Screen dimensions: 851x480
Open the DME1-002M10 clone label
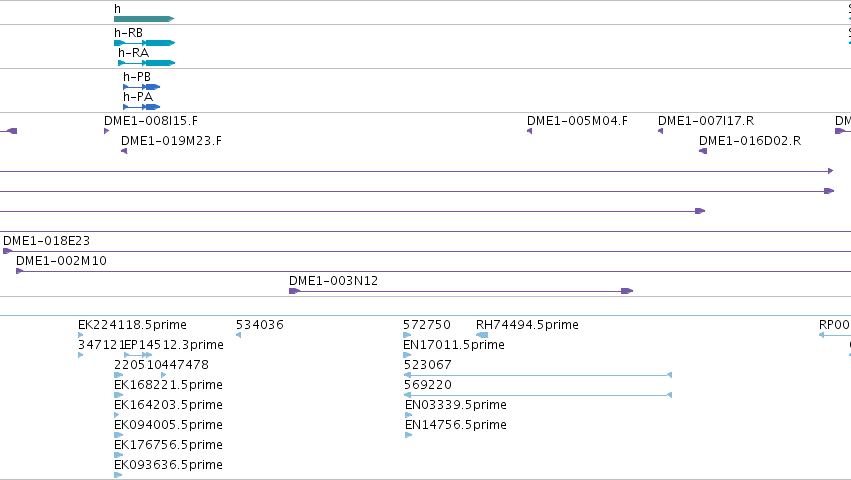[61, 261]
